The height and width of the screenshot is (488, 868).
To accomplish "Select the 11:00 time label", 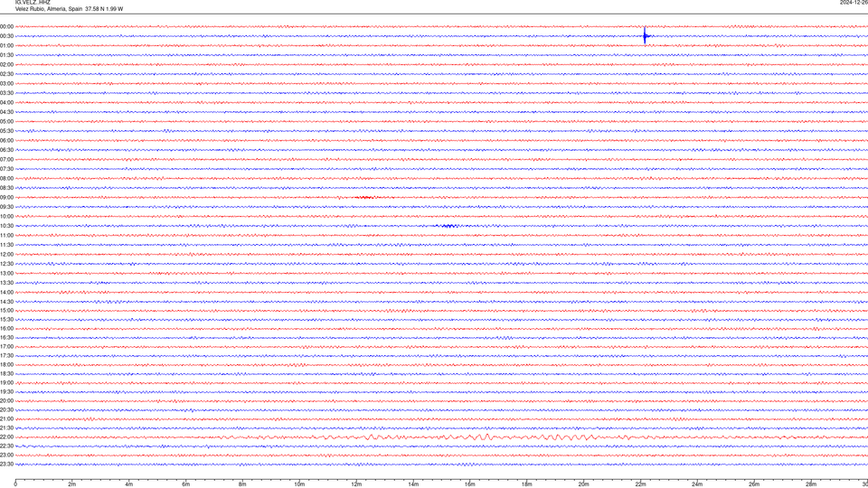I will tap(6, 235).
